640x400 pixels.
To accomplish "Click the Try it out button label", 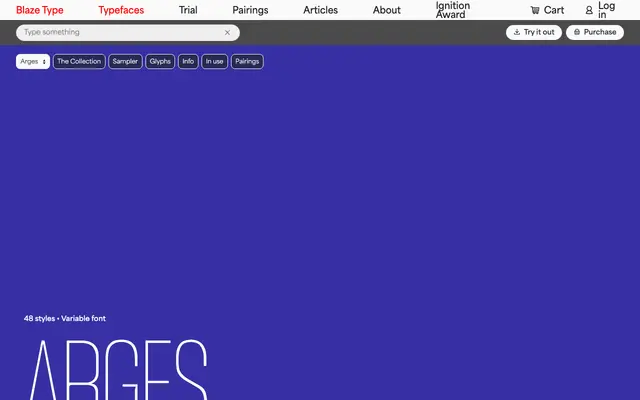I will (539, 32).
